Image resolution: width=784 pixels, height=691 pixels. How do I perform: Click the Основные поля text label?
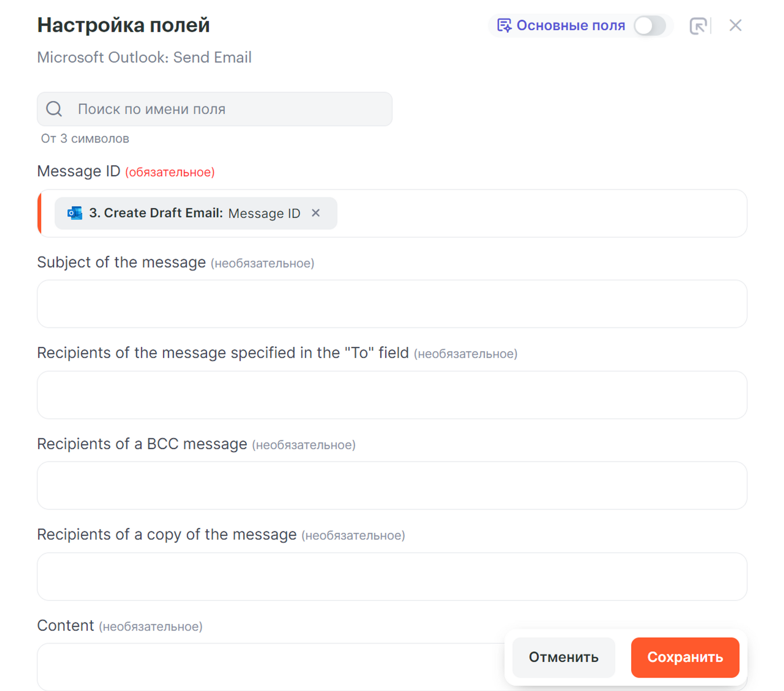click(x=571, y=25)
